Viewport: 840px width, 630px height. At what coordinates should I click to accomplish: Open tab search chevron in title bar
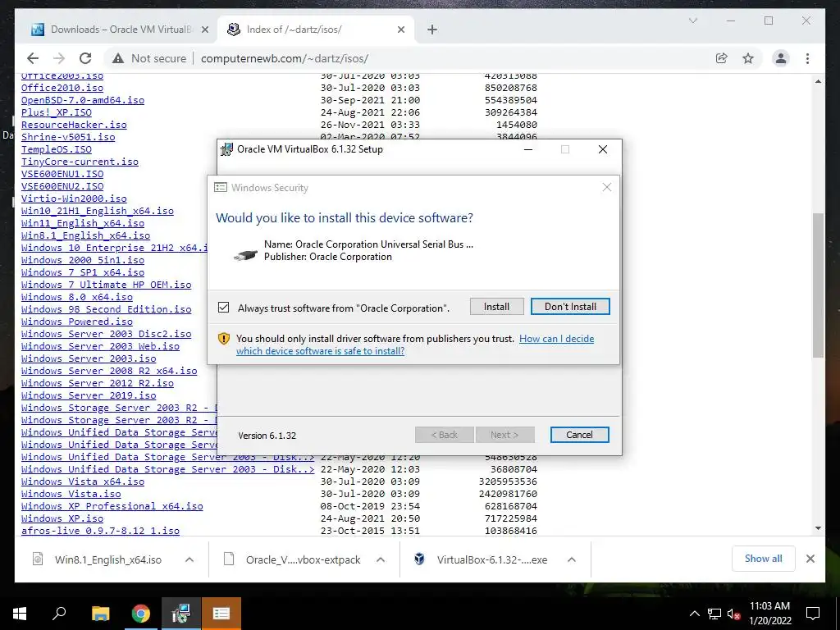[692, 21]
